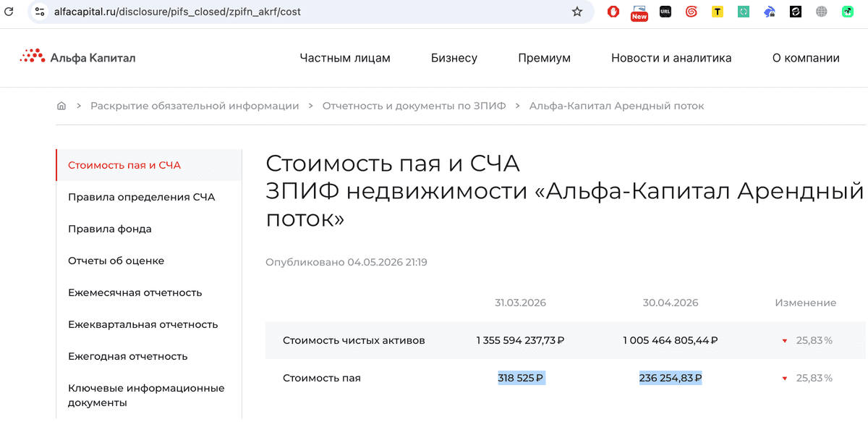This screenshot has height=422, width=868.
Task: Follow the Отчетность и документы по ЗПИФ breadcrumb
Action: point(414,106)
